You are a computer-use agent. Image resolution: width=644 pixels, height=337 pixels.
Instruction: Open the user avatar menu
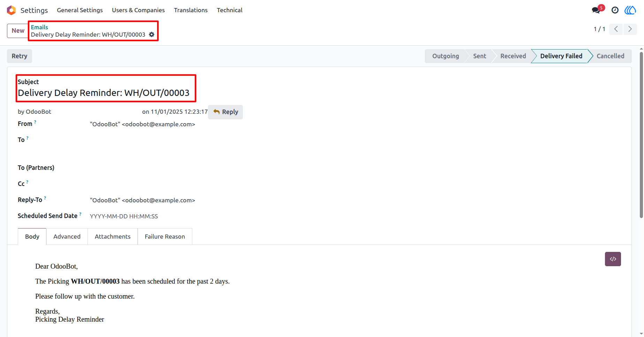tap(630, 10)
